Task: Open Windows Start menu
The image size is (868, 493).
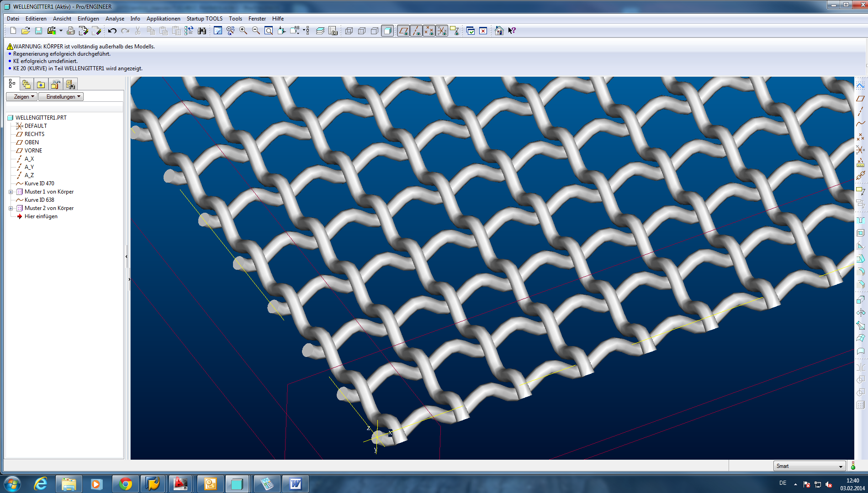Action: [12, 484]
